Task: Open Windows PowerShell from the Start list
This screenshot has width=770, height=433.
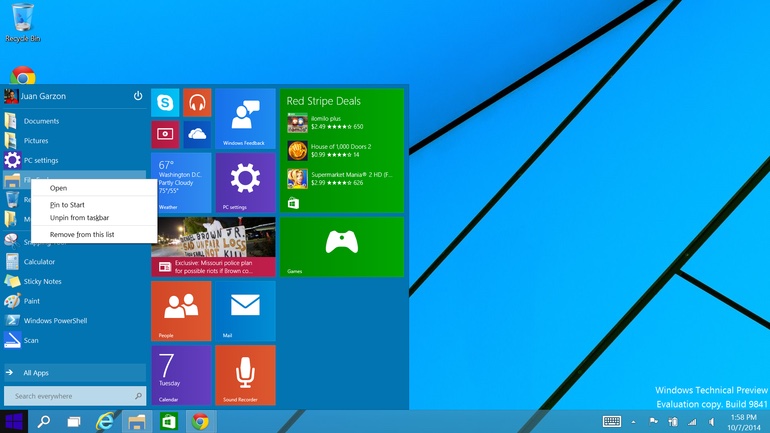Action: pyautogui.click(x=55, y=321)
